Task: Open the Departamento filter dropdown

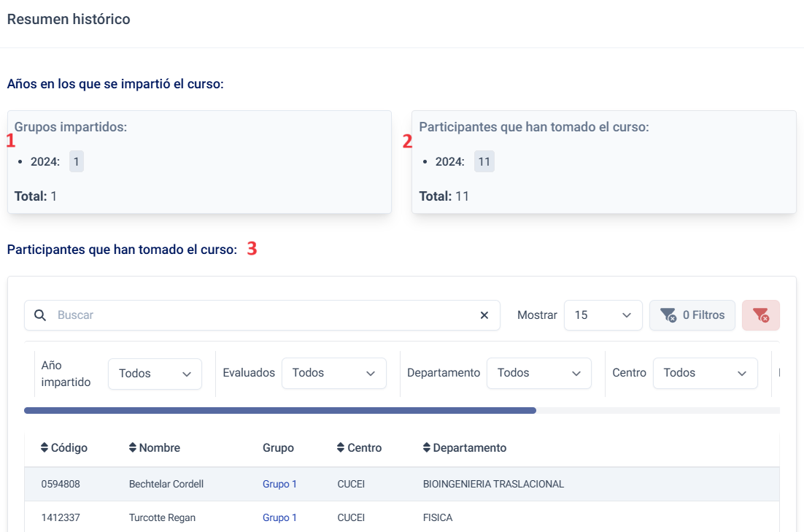Action: pyautogui.click(x=538, y=373)
